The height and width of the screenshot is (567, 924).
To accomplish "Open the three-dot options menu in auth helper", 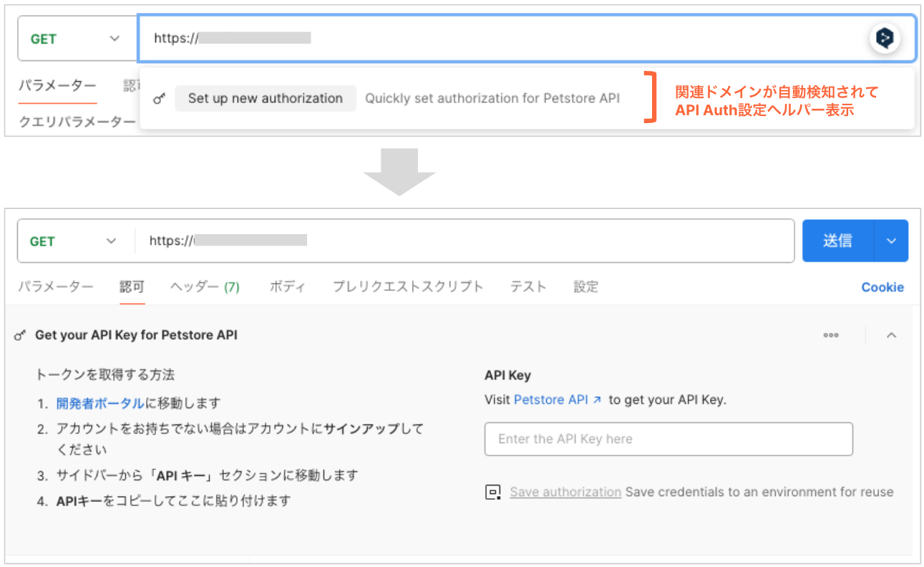I will click(831, 334).
